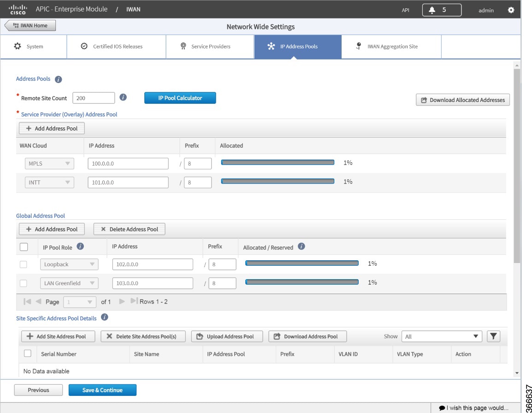
Task: Check the Loopback pool row checkbox
Action: [x=24, y=264]
